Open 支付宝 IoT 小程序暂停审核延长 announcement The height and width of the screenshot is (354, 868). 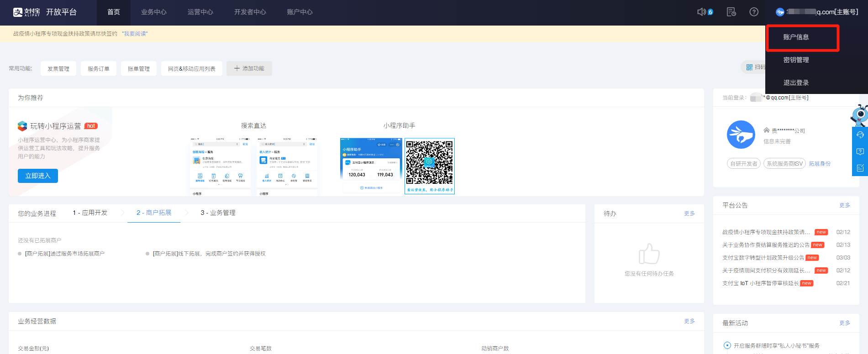[761, 283]
